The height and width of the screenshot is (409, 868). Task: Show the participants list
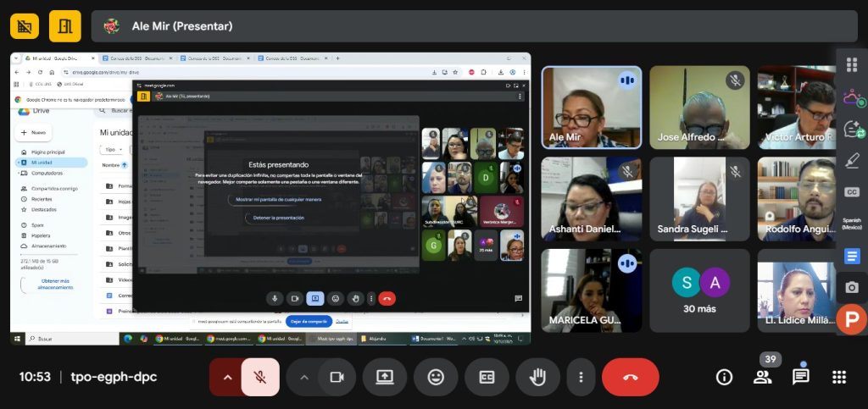pyautogui.click(x=762, y=378)
